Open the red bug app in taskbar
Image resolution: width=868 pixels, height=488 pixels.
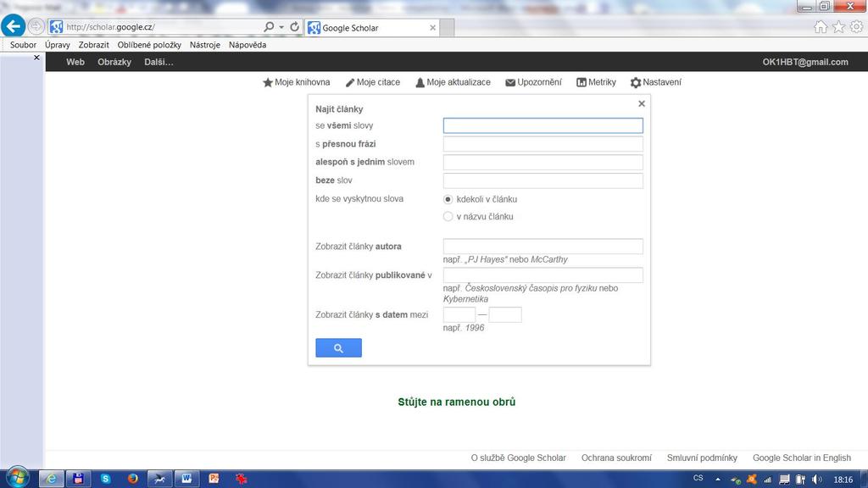[241, 479]
